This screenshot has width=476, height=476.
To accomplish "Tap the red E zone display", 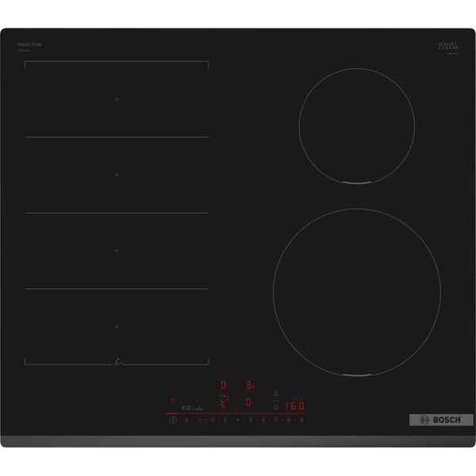I will coord(224,401).
